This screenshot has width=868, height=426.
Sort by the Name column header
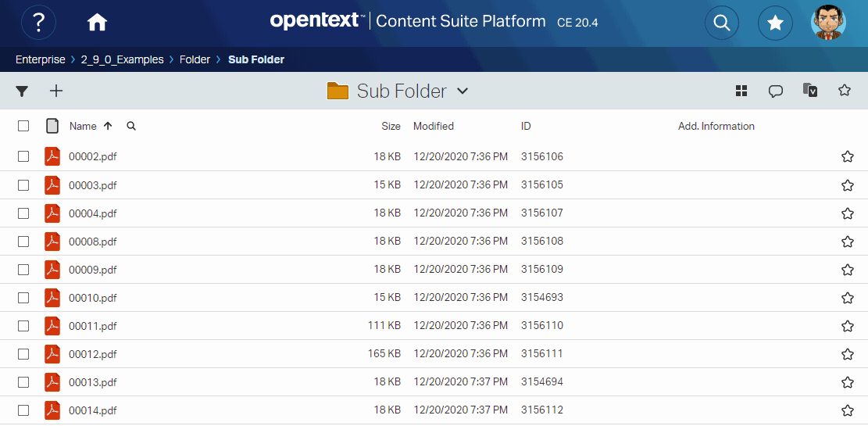(x=83, y=126)
